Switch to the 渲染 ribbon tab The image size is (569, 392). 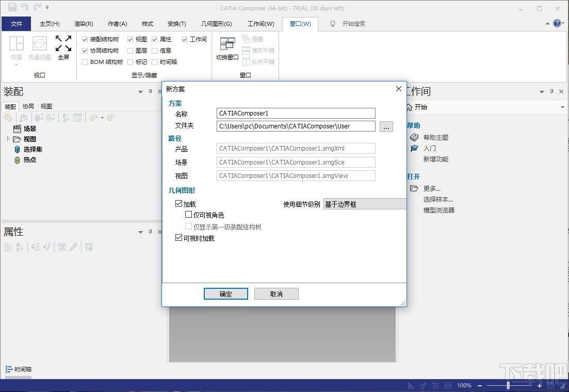tap(83, 23)
